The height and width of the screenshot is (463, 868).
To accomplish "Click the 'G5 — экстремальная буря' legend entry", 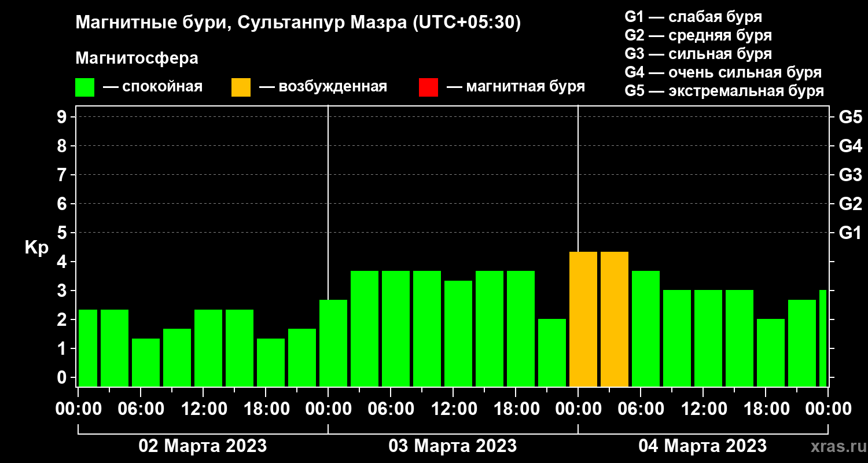I will [724, 91].
